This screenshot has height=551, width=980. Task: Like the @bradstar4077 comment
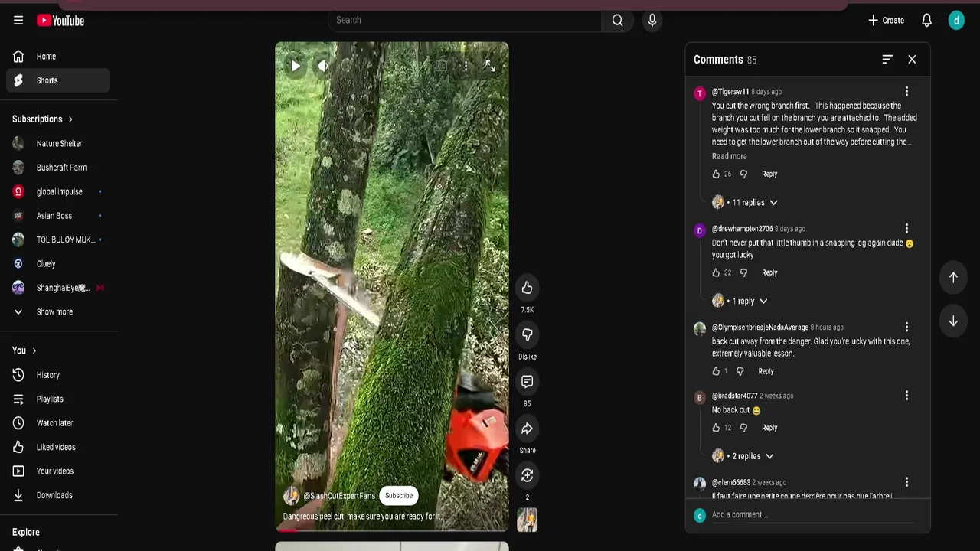pos(716,429)
